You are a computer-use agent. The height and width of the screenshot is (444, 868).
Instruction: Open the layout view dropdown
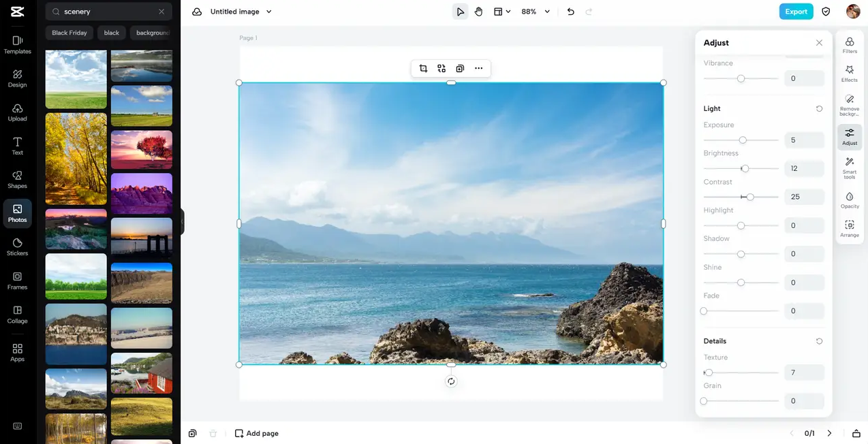point(502,12)
